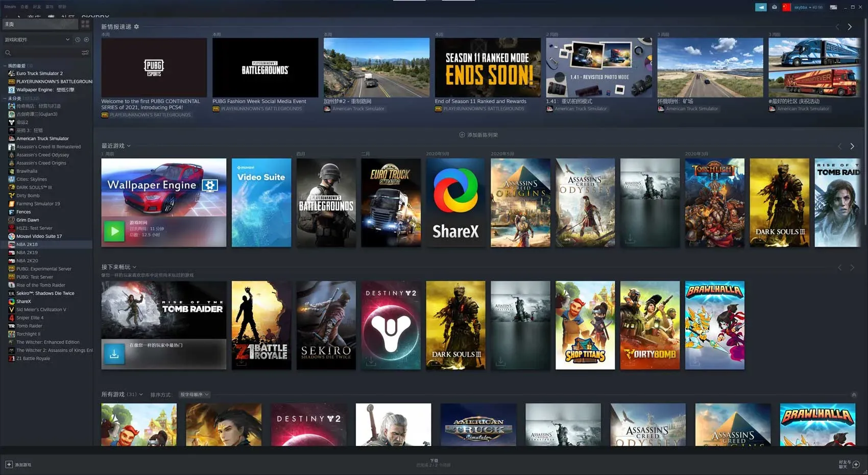Open the Help (帮助) menu

[x=62, y=7]
